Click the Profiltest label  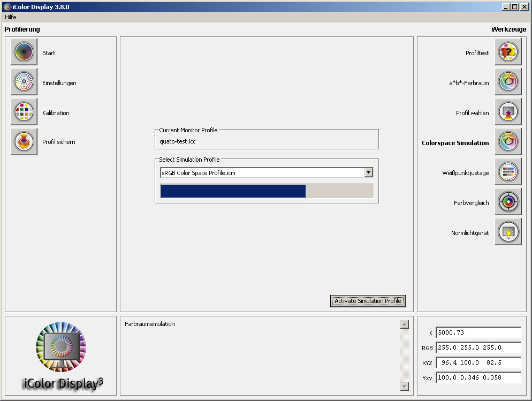click(x=477, y=53)
